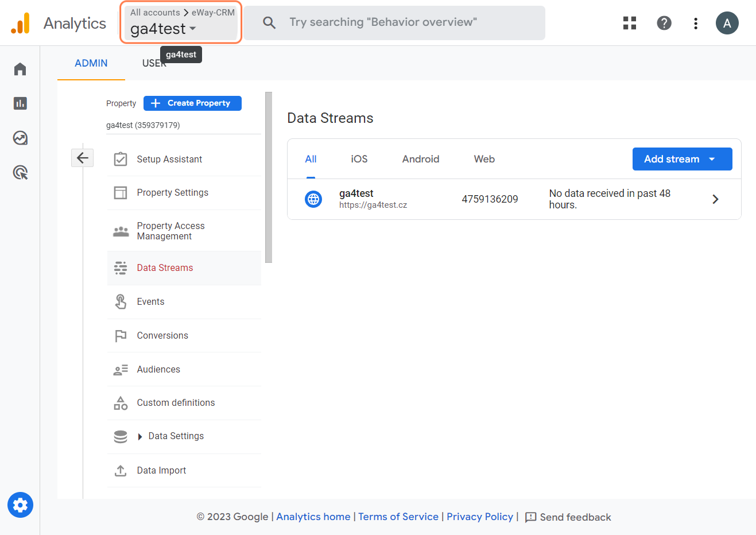This screenshot has height=535, width=756.
Task: Click the Conversions flag icon
Action: click(x=121, y=336)
